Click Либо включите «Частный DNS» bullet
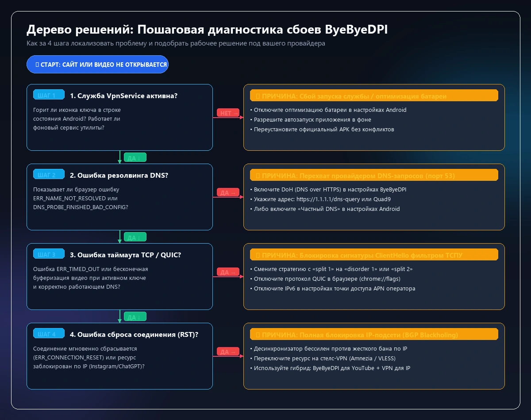The height and width of the screenshot is (420, 531). 325,209
